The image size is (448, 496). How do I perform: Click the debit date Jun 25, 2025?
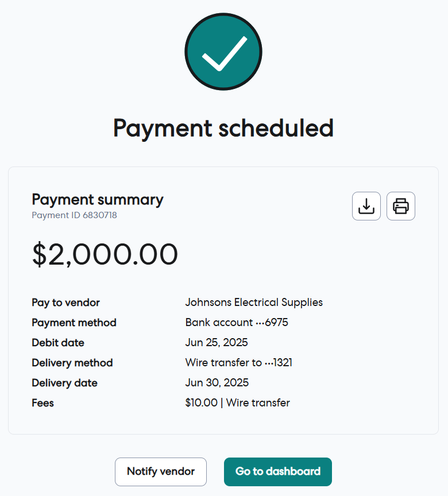point(217,343)
